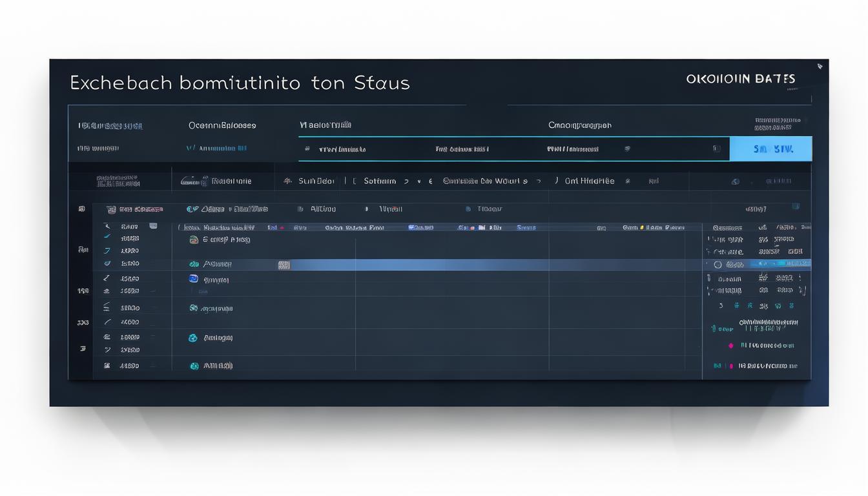Click the pink diamond marker in right panel
The height and width of the screenshot is (496, 868).
point(731,346)
